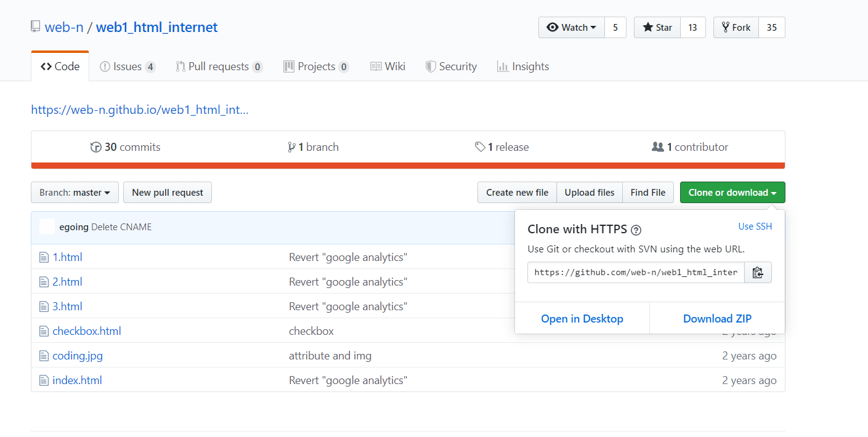Image resolution: width=868 pixels, height=437 pixels.
Task: Open the web-n owner link
Action: (x=63, y=28)
